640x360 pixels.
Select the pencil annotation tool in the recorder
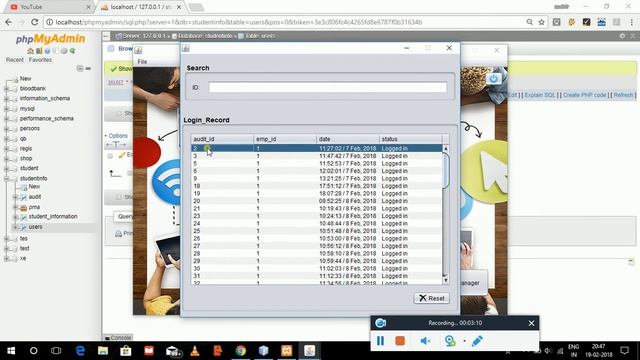coord(477,340)
